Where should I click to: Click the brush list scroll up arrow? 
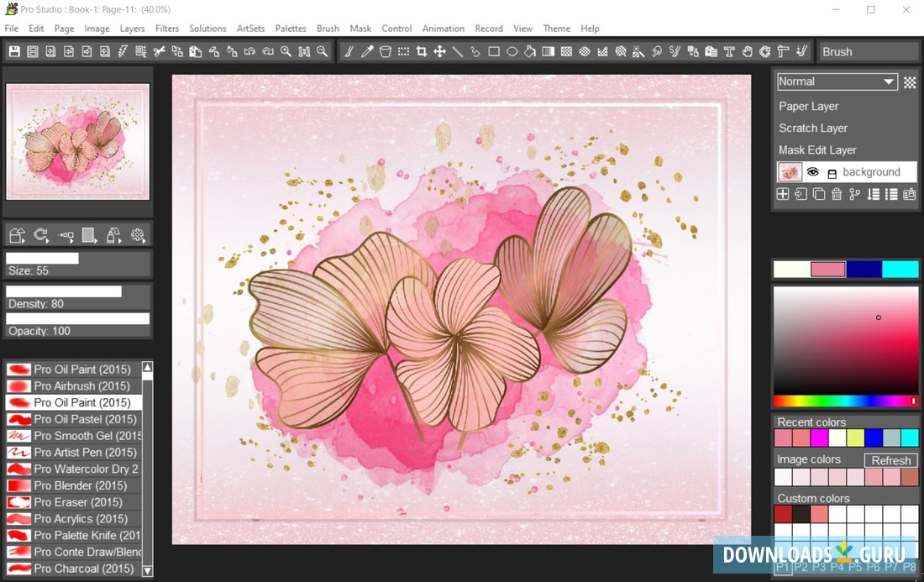point(147,367)
